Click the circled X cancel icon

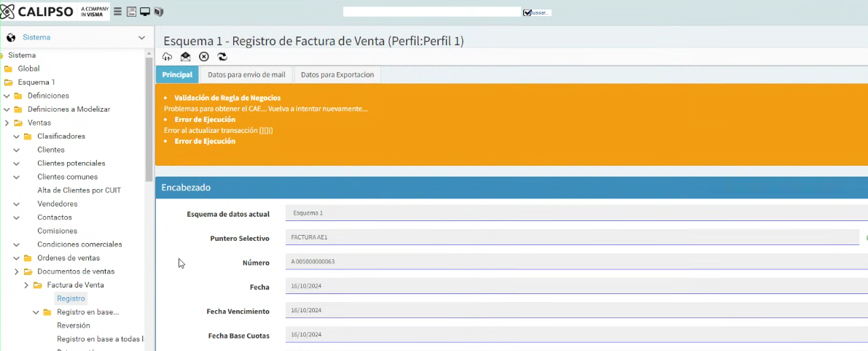point(204,57)
